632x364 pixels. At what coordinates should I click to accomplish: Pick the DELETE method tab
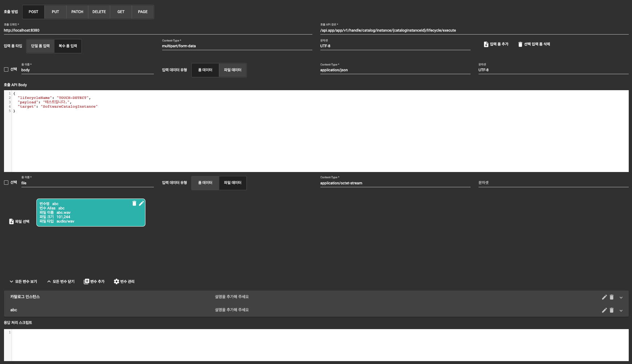[x=99, y=12]
